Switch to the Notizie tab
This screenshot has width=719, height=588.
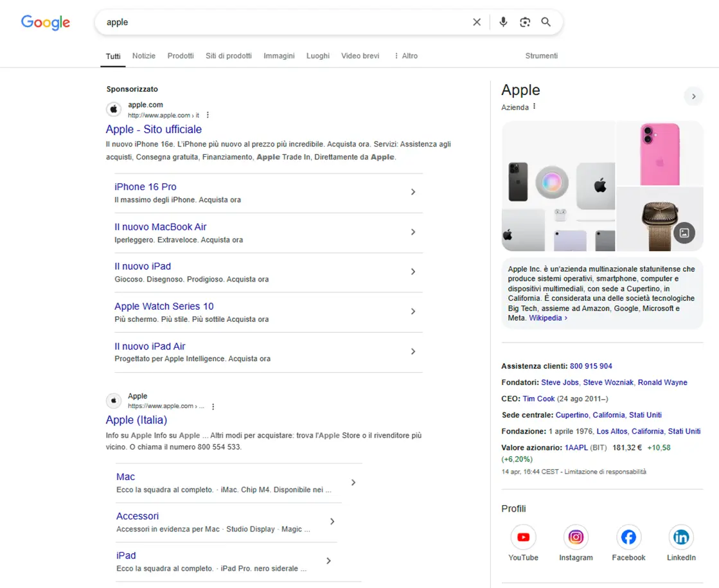pos(143,56)
